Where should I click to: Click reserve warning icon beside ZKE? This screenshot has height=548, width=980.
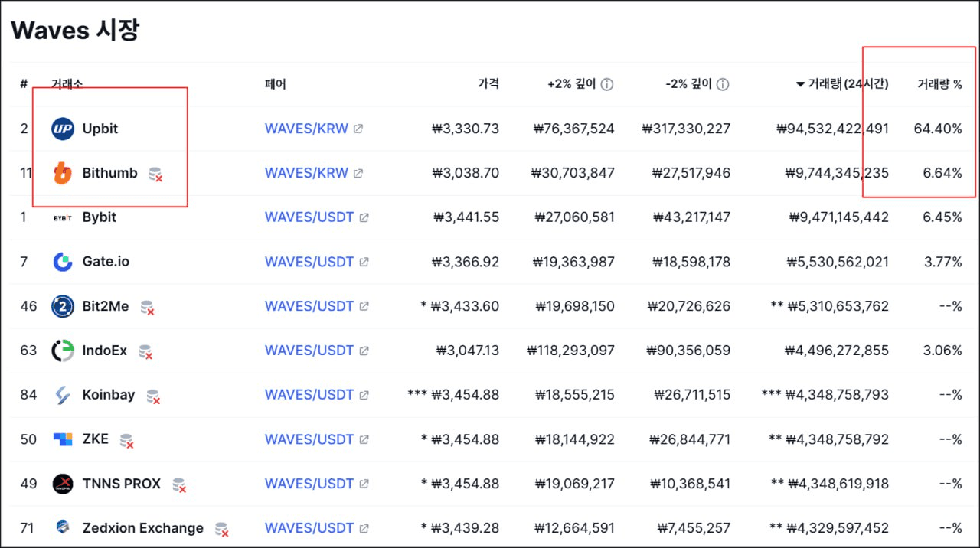point(126,441)
